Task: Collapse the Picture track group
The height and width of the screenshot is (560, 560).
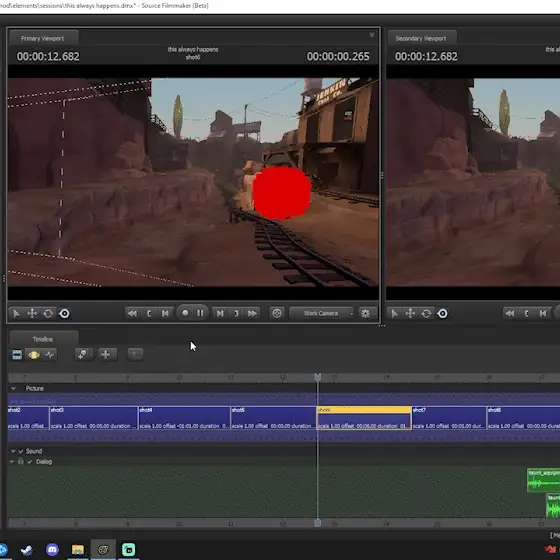Action: pyautogui.click(x=13, y=389)
